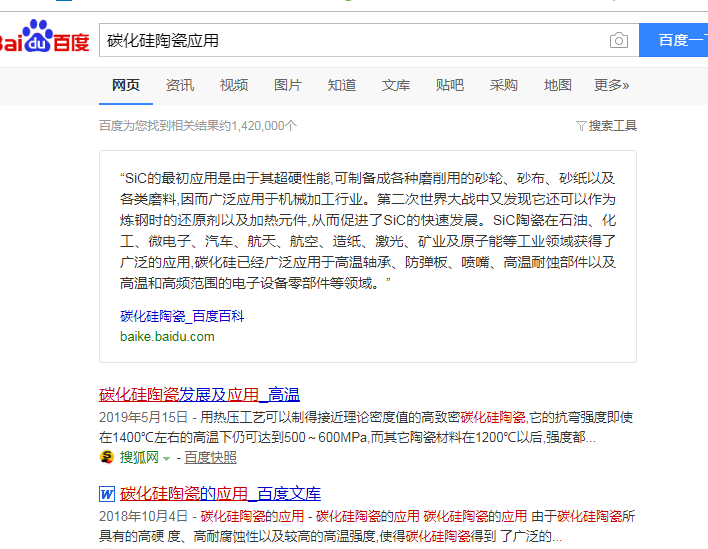
Task: Open the 视频 tab
Action: [234, 85]
